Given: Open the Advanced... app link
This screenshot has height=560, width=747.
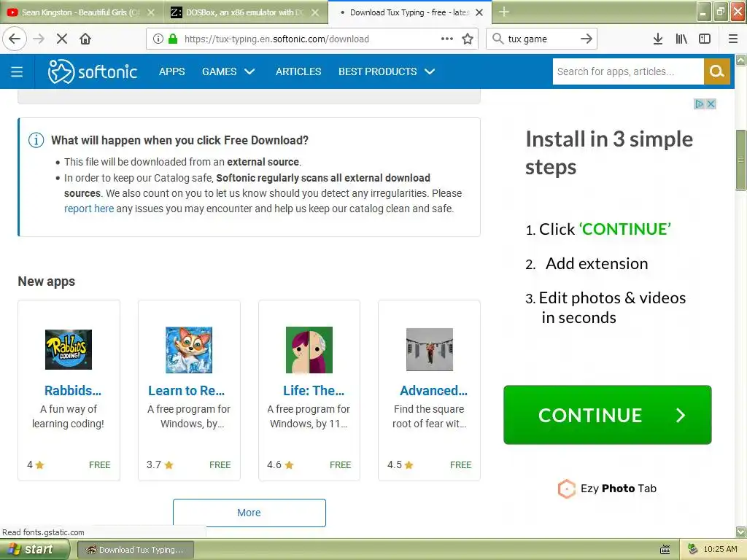Looking at the screenshot, I should [433, 391].
